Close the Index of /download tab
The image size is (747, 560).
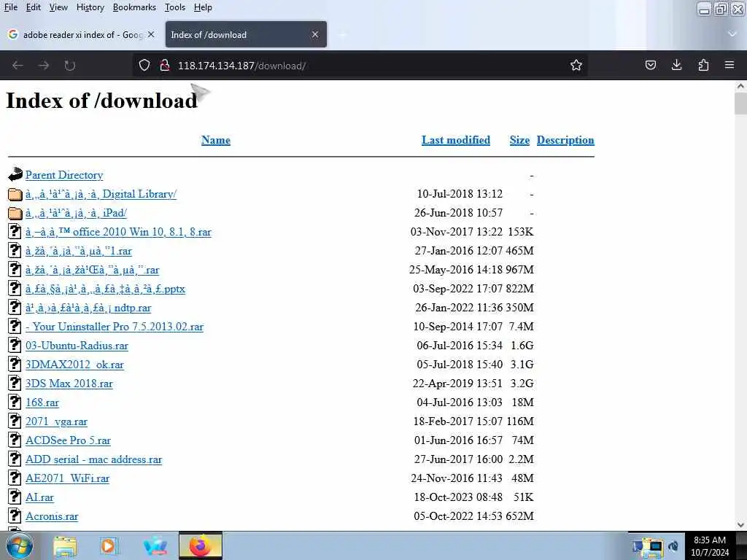point(315,34)
